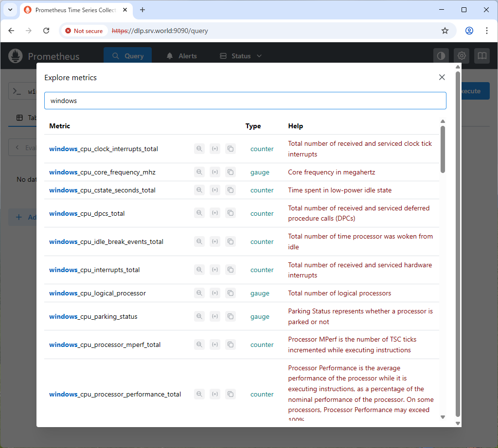Screen dimensions: 498x448
Task: Open Chrome's tab search chevron
Action: (x=10, y=10)
